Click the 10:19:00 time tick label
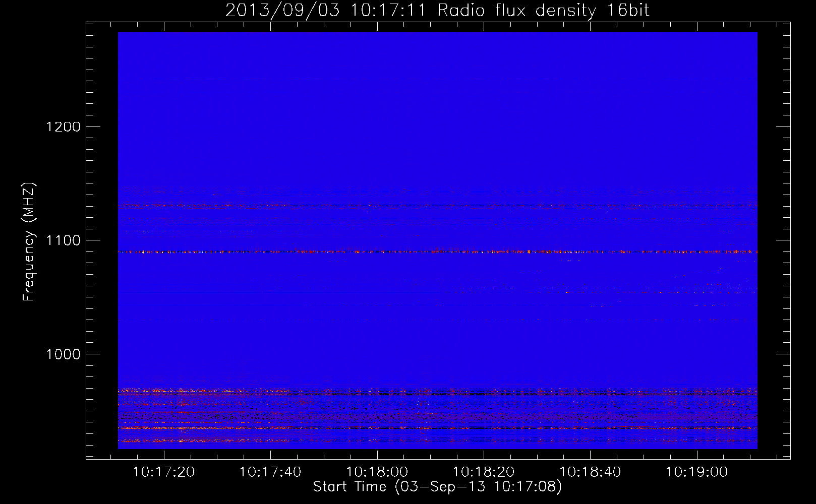Viewport: 816px width, 504px height. click(x=697, y=472)
